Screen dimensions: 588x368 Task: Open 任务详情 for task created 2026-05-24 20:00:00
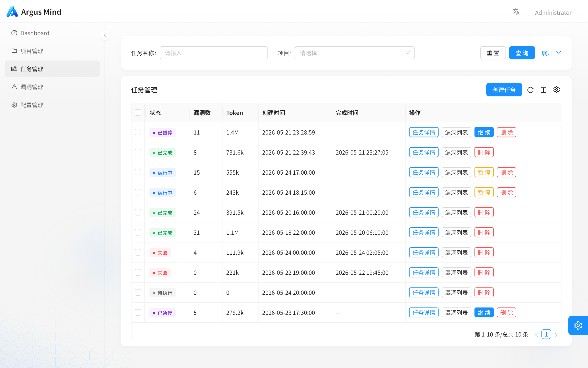(424, 293)
